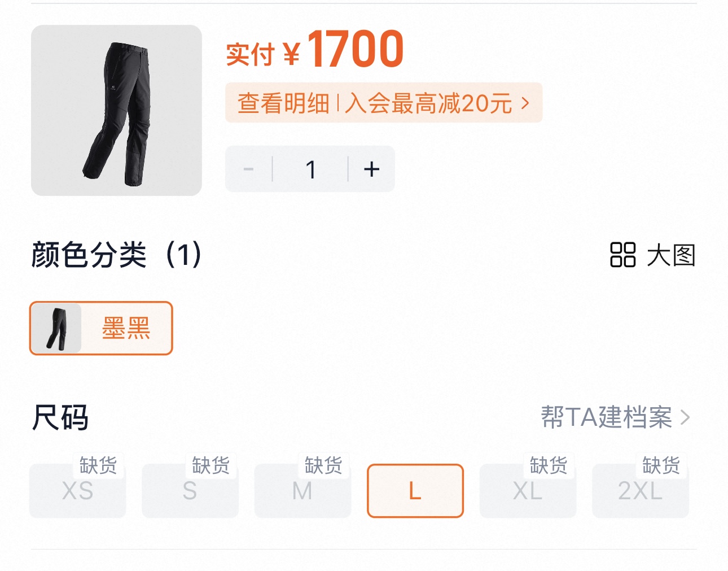Choose out-of-stock size XS
This screenshot has width=728, height=571.
click(x=77, y=491)
